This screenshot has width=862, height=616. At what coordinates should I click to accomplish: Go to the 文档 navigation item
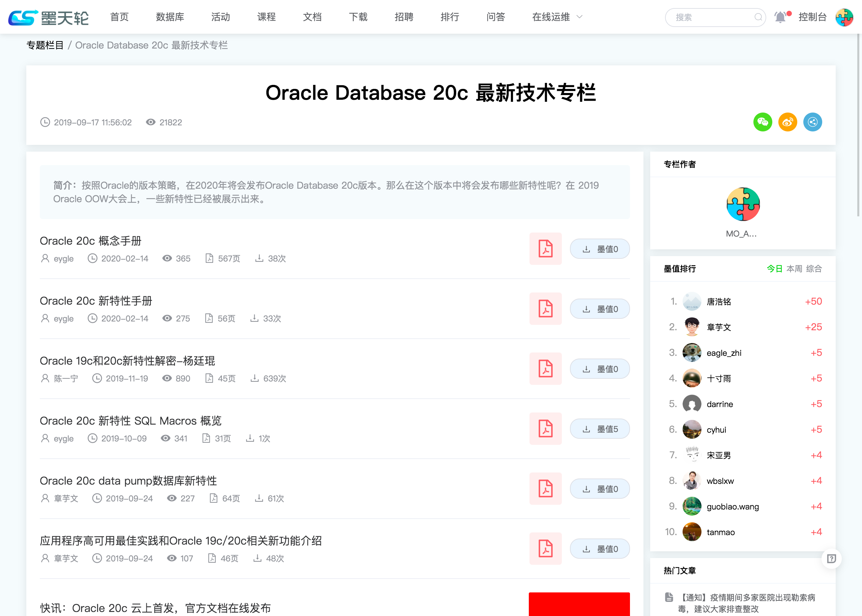tap(312, 17)
